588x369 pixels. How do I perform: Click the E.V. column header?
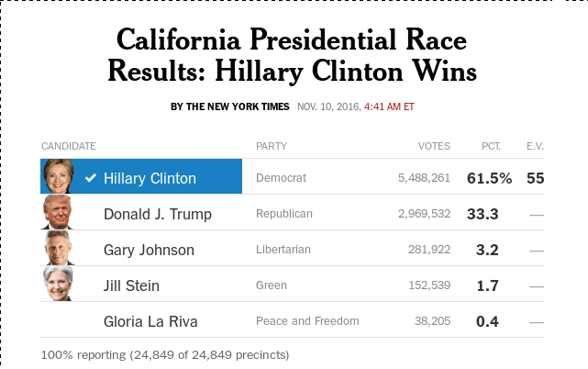pyautogui.click(x=535, y=146)
